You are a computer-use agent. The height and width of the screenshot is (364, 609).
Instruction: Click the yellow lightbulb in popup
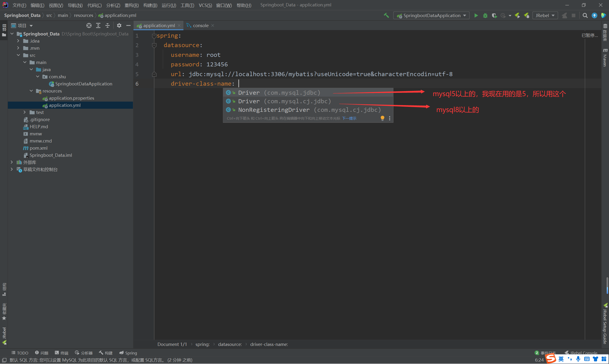click(382, 118)
